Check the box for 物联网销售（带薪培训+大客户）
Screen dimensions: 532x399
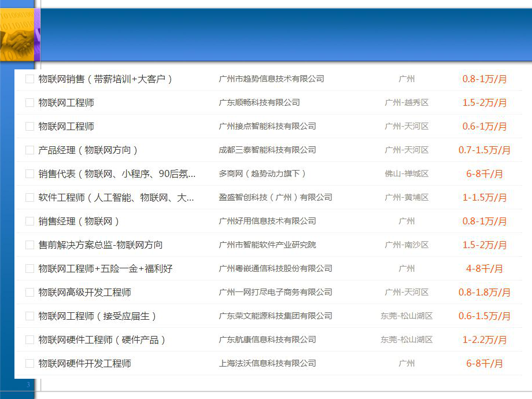pyautogui.click(x=29, y=79)
